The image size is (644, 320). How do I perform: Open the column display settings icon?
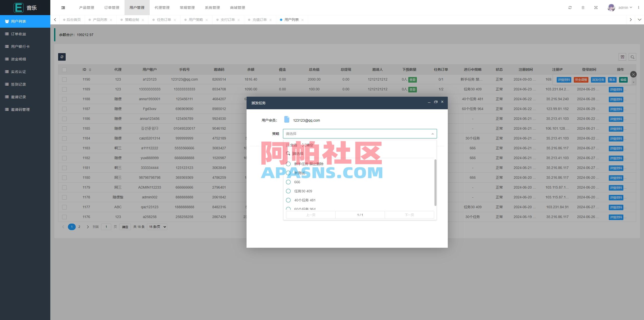coord(623,57)
